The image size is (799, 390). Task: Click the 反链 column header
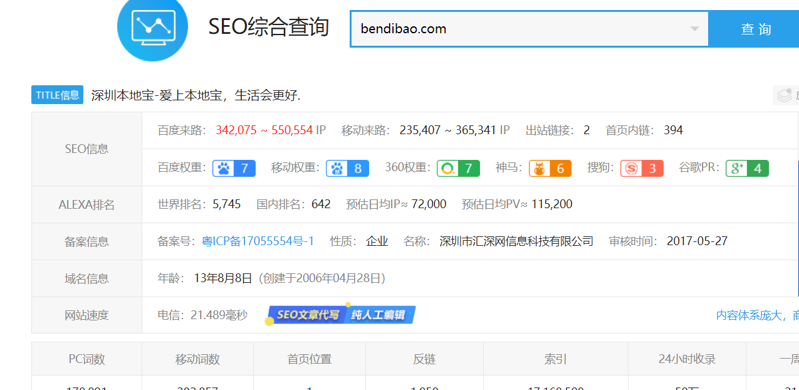(x=424, y=359)
